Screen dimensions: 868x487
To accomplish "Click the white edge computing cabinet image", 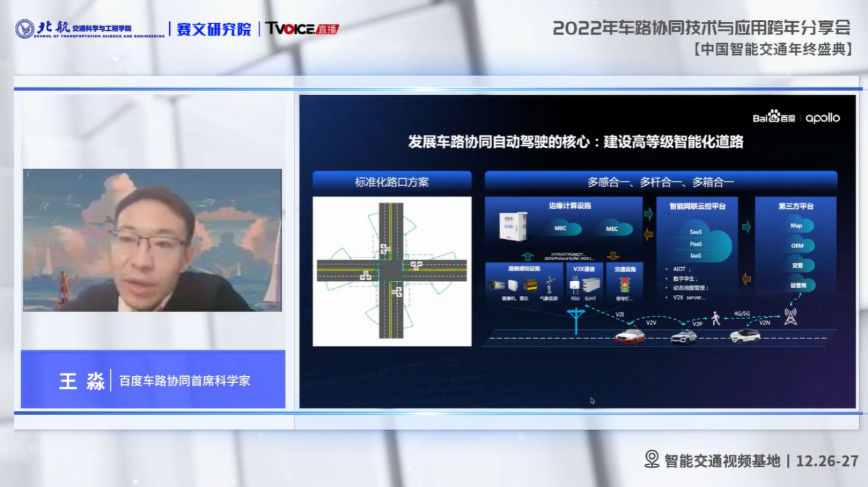I will (512, 225).
